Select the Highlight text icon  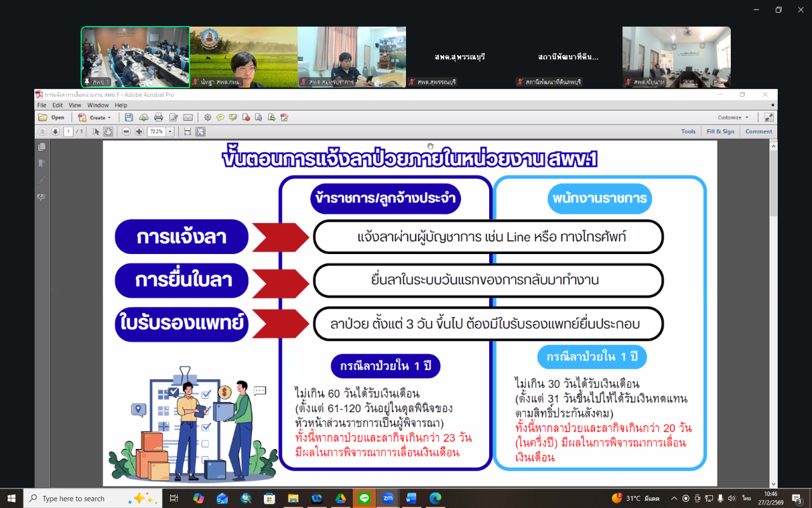click(x=232, y=117)
